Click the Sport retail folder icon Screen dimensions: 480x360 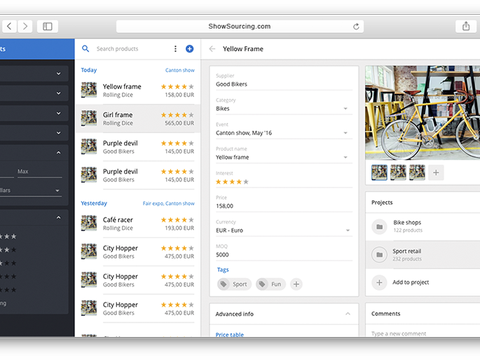click(379, 255)
